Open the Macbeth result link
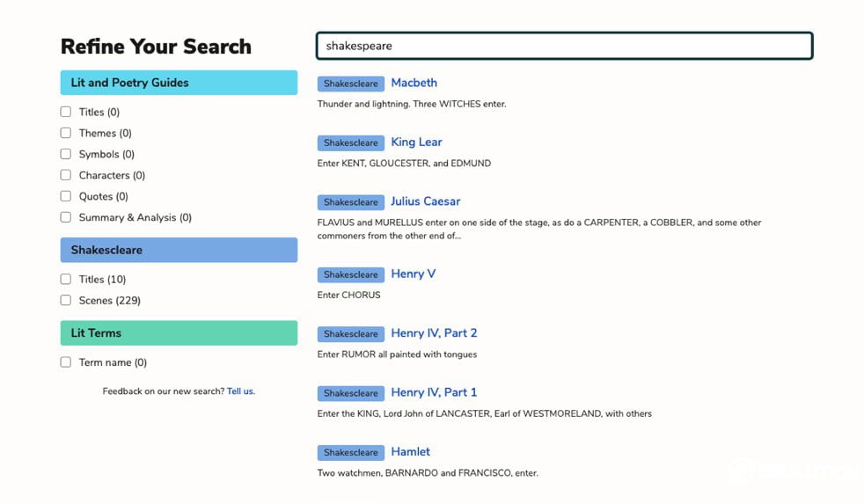 pyautogui.click(x=414, y=83)
